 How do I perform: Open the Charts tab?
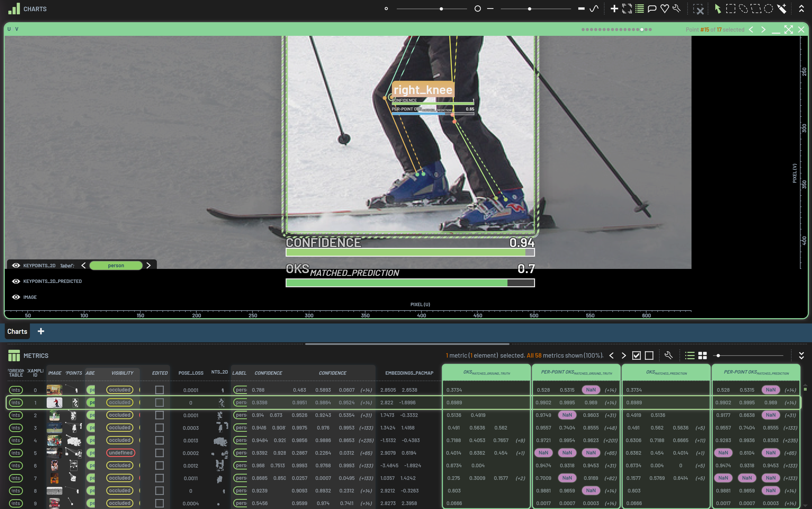point(17,332)
